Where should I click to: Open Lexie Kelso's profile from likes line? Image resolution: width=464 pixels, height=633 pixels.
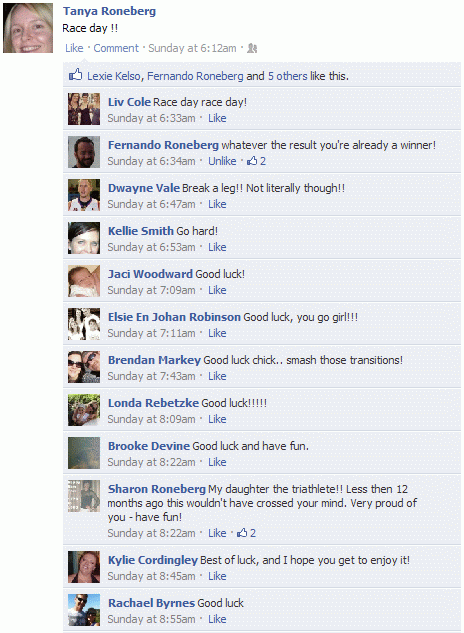point(114,76)
